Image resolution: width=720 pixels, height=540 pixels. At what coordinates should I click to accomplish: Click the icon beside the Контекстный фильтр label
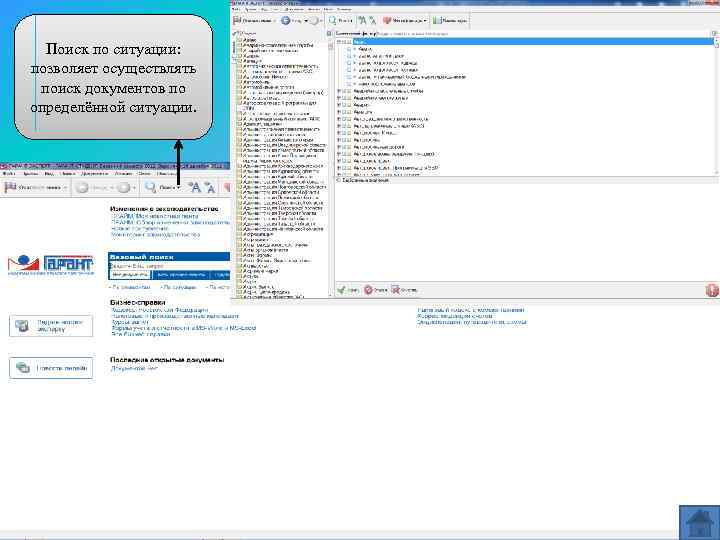(x=329, y=34)
